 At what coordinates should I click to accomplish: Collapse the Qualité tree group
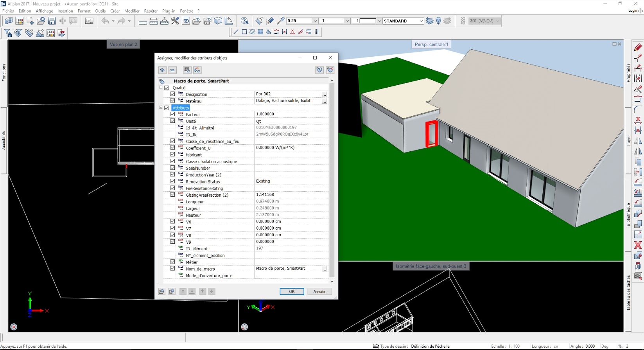[x=161, y=88]
